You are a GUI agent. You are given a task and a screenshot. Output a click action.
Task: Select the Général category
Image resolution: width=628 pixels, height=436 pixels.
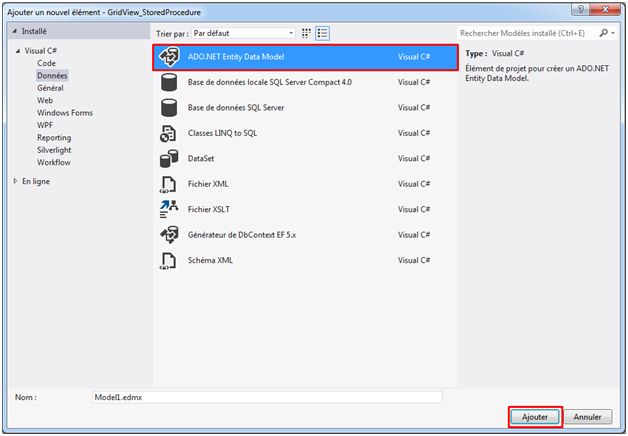(x=50, y=88)
